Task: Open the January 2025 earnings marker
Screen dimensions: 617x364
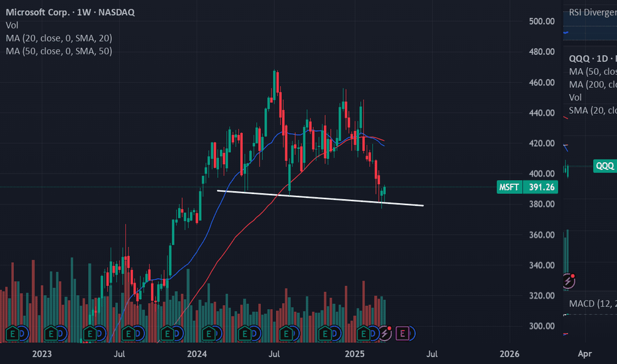Action: (363, 334)
